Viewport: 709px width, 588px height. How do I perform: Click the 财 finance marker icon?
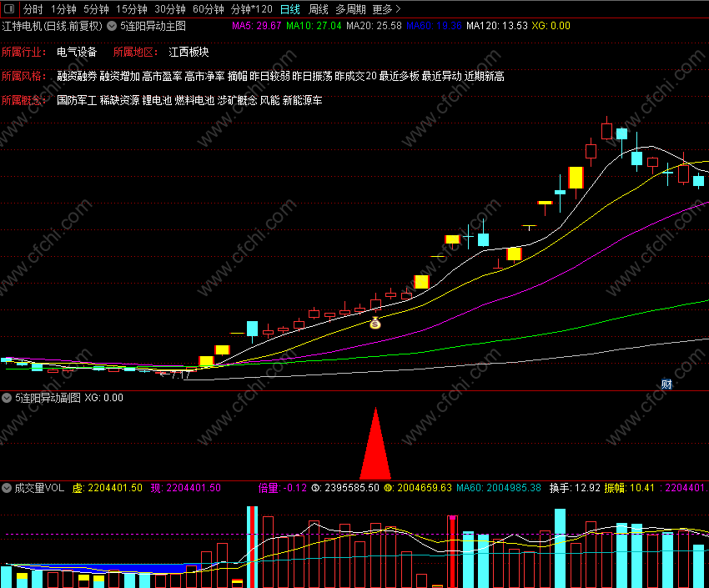point(666,384)
